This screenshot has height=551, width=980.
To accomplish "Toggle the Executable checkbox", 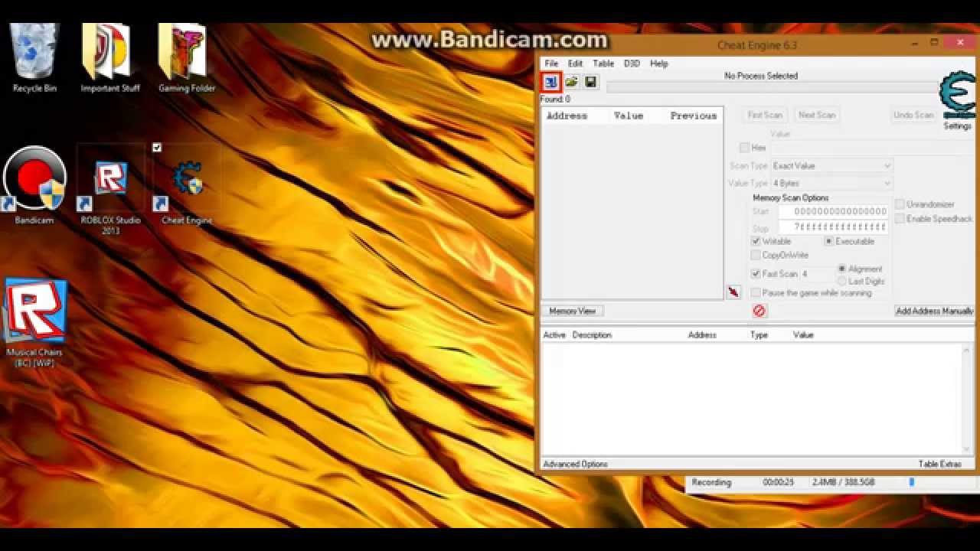I will [828, 241].
